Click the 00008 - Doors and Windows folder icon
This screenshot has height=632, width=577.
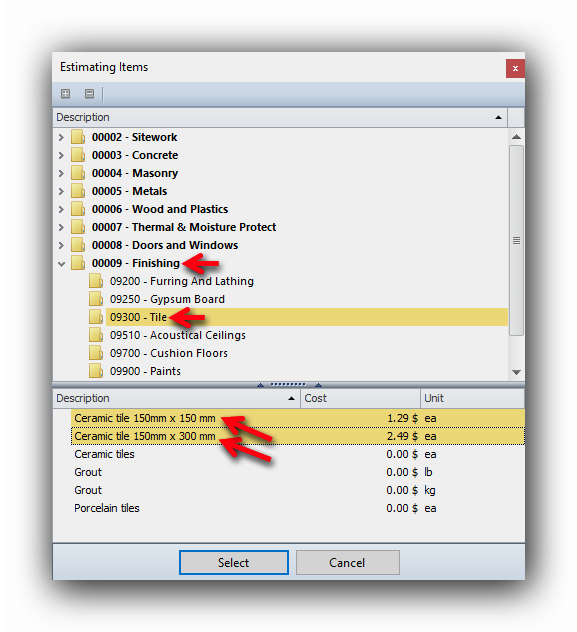(x=78, y=245)
